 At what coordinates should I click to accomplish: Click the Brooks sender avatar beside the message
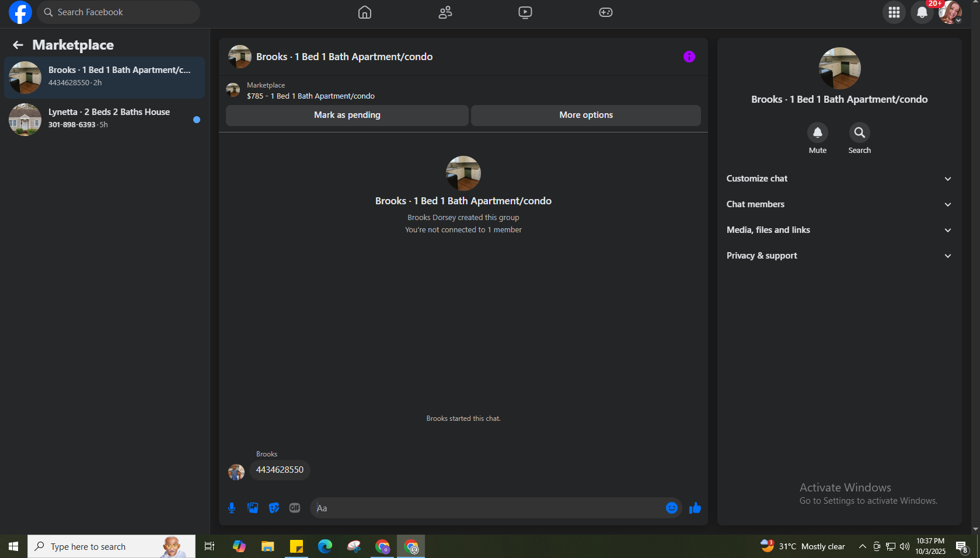[236, 472]
